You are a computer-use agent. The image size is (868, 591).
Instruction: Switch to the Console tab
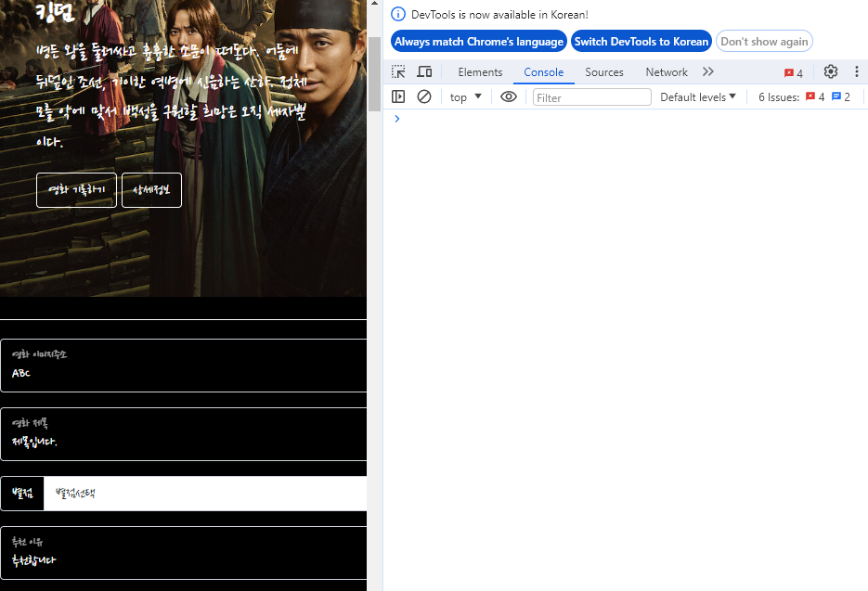tap(544, 72)
